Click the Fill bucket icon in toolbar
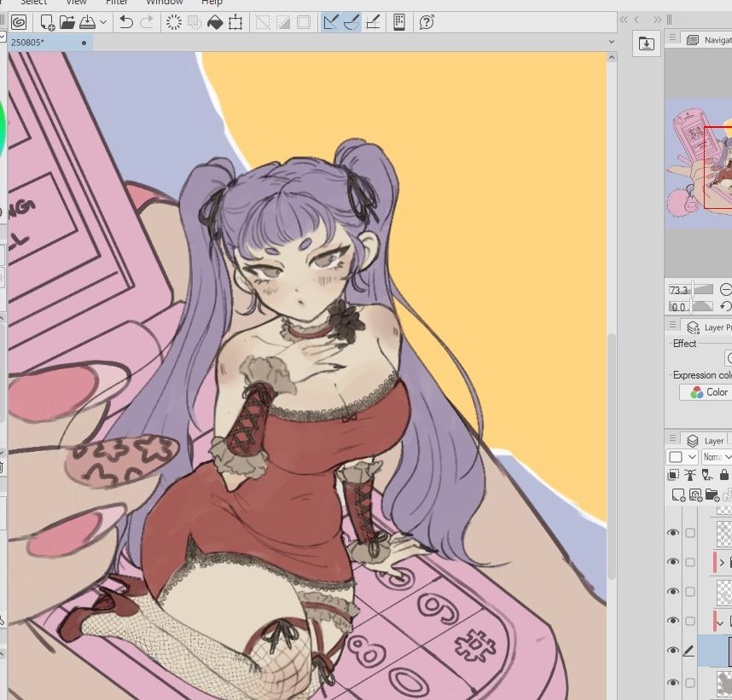This screenshot has width=732, height=700. click(215, 22)
